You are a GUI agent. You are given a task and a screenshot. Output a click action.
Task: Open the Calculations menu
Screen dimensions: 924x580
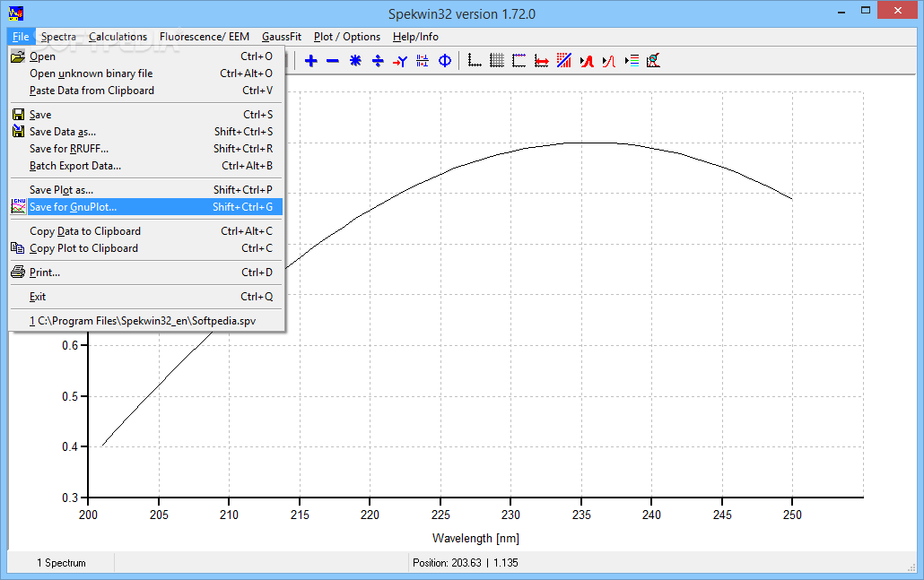[118, 37]
